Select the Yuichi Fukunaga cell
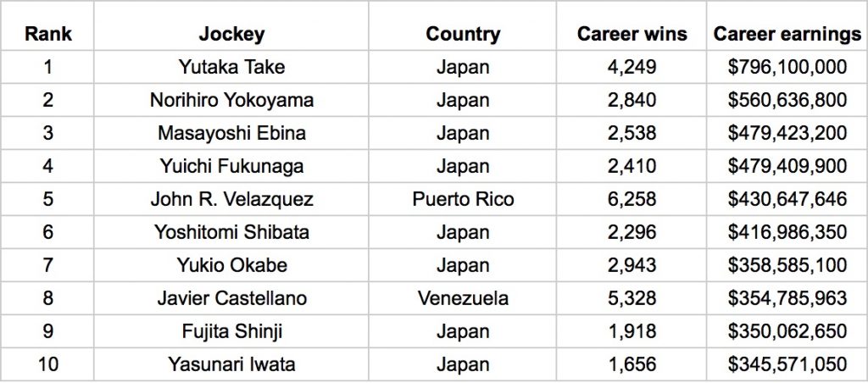This screenshot has height=383, width=868. click(x=231, y=166)
